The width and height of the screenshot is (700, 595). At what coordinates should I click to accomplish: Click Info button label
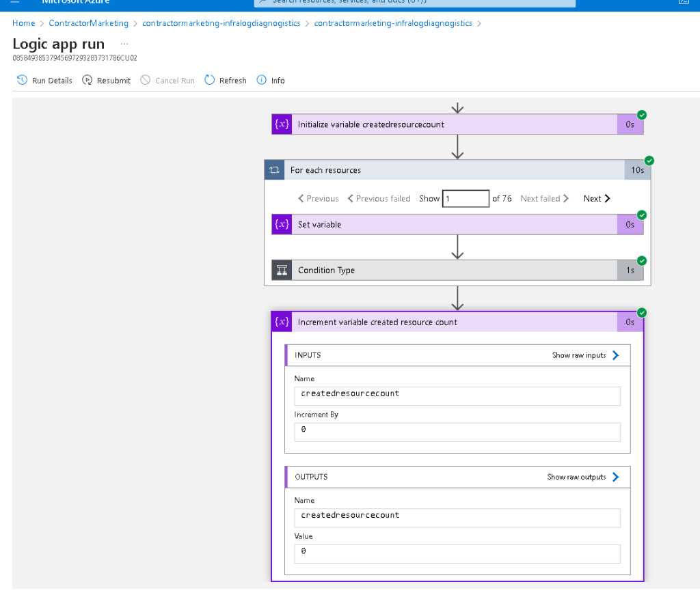[278, 81]
